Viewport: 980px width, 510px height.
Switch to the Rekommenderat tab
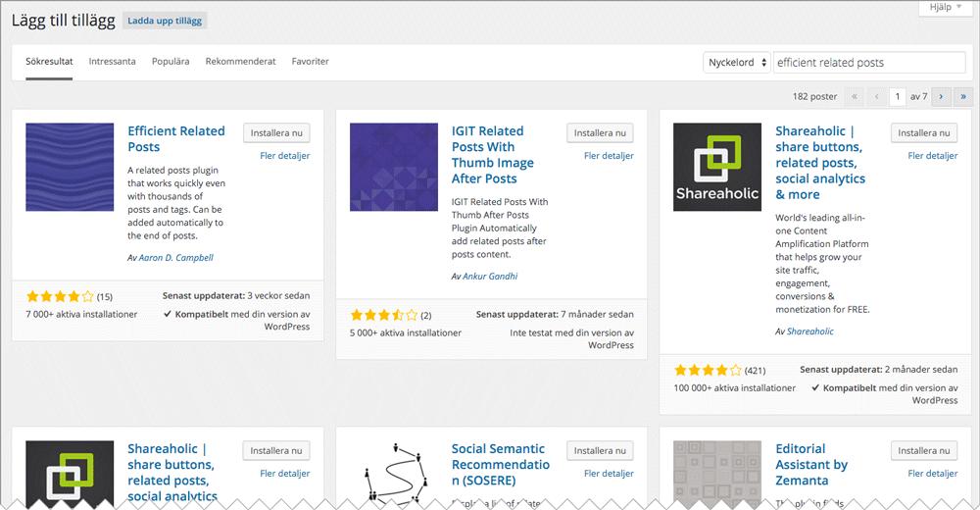(x=241, y=62)
